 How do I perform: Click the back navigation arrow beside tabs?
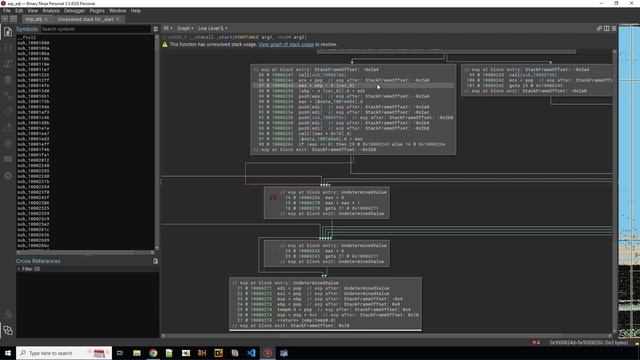(5, 19)
